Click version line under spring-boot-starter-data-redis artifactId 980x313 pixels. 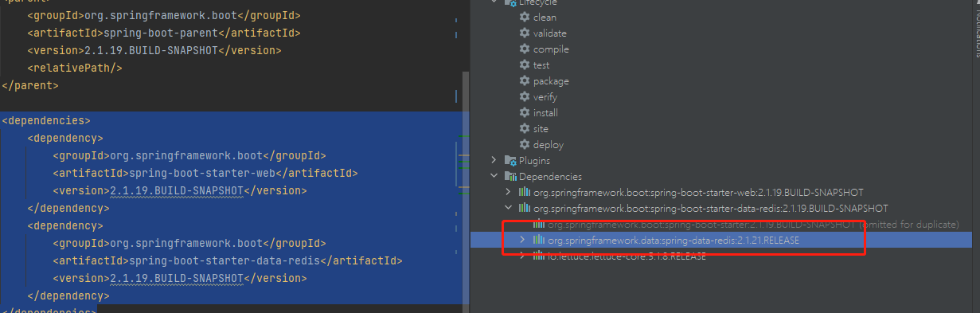179,278
